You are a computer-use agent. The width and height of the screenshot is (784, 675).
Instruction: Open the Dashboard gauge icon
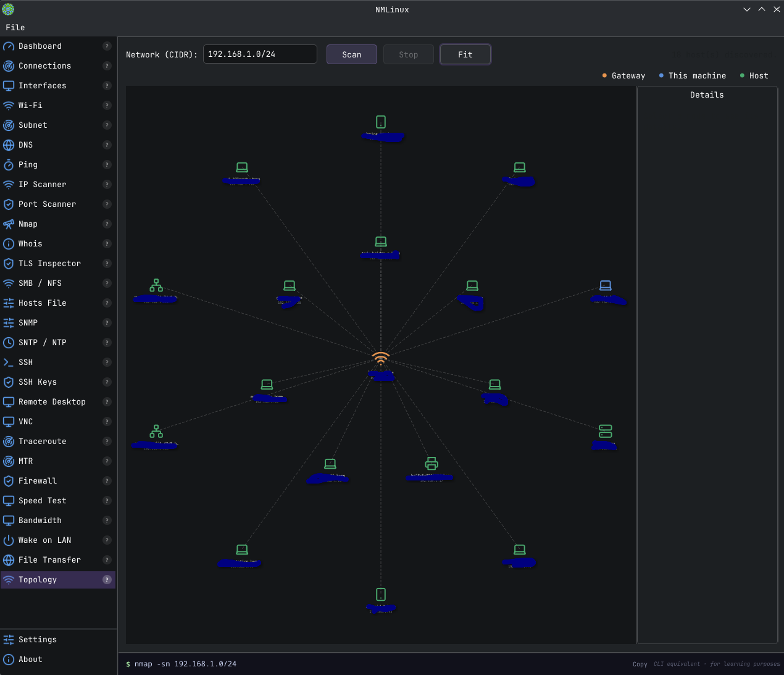click(9, 46)
